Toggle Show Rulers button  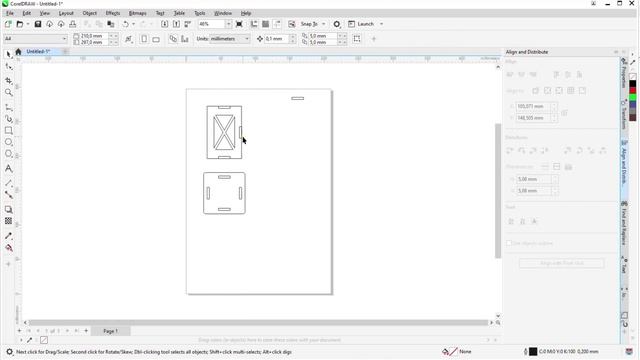pos(254,24)
